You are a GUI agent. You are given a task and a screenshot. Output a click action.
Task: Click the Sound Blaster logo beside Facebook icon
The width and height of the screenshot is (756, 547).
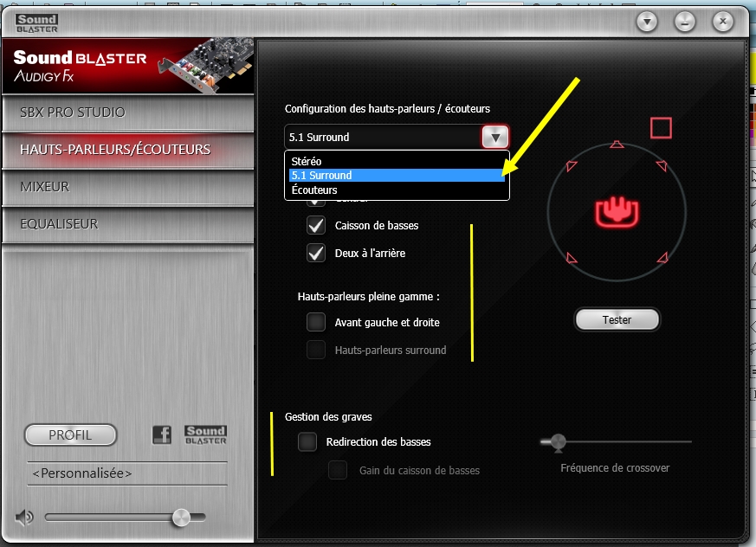(x=206, y=434)
